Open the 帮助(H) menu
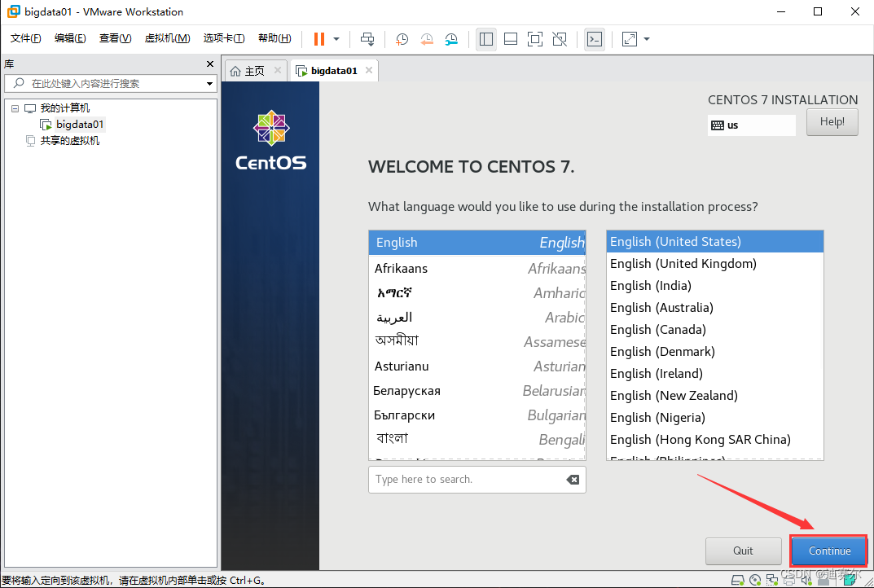Image resolution: width=874 pixels, height=588 pixels. [x=274, y=38]
